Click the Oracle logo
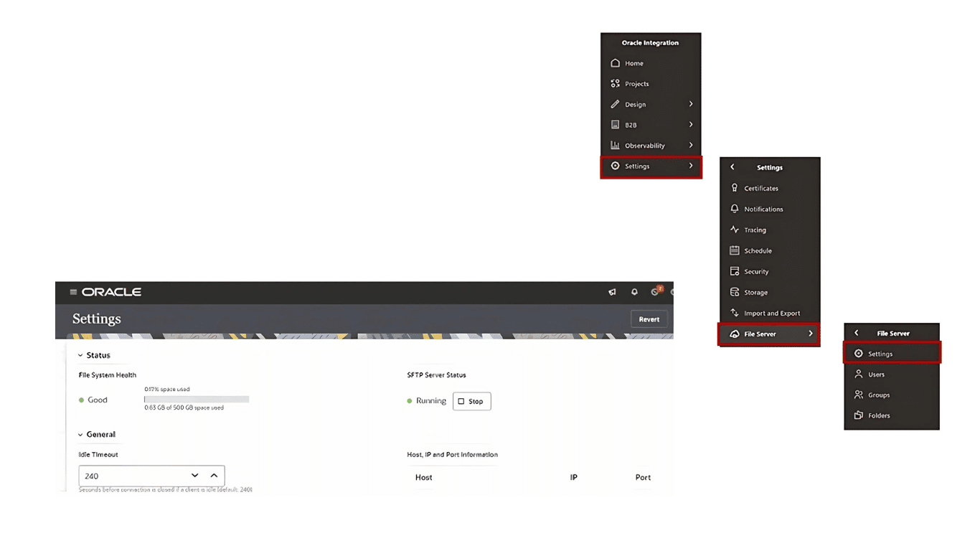The width and height of the screenshot is (980, 551). tap(111, 292)
